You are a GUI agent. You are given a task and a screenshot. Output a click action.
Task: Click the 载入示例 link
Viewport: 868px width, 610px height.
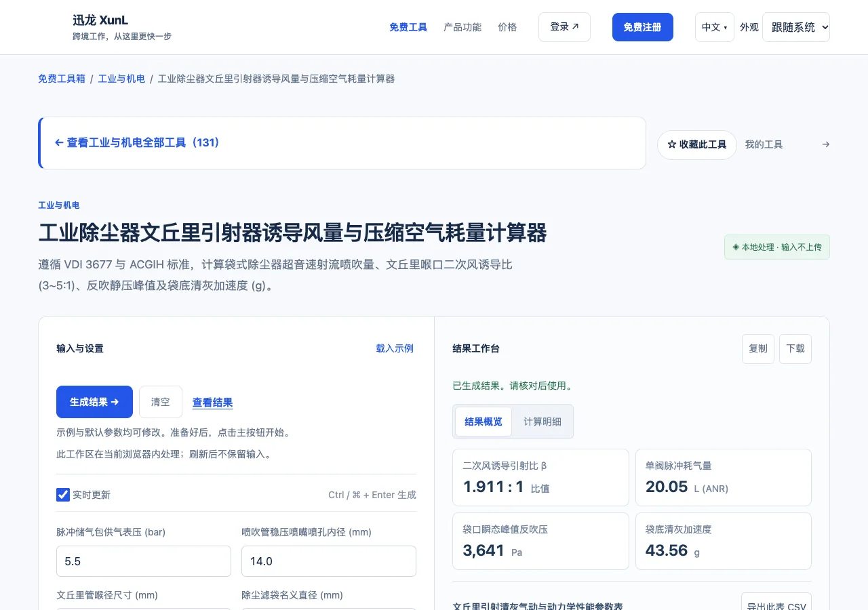point(395,348)
